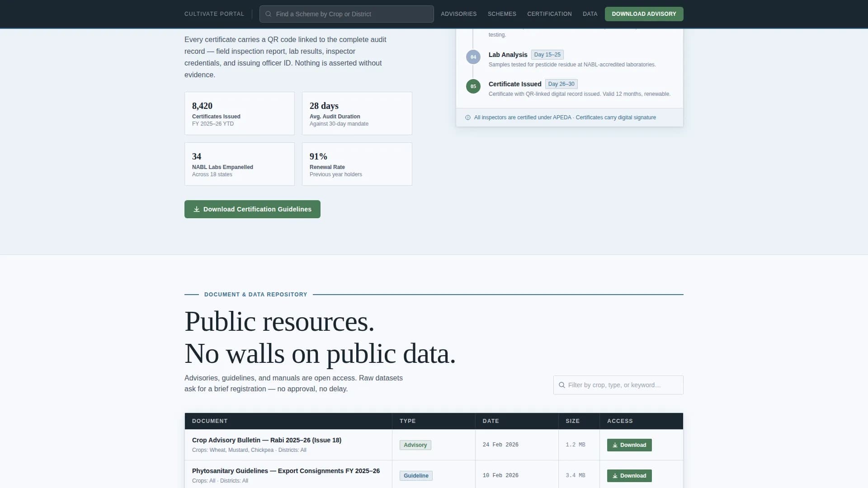Viewport: 868px width, 488px height.
Task: Click the Day 26–30 badge
Action: (561, 84)
